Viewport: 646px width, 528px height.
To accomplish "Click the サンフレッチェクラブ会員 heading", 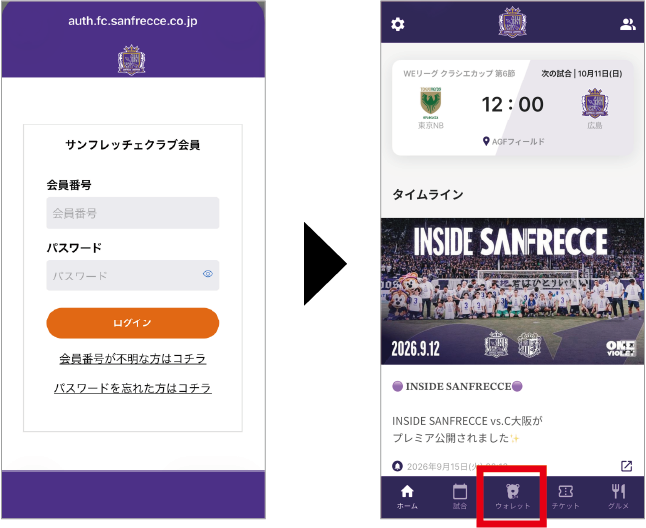I will [133, 145].
